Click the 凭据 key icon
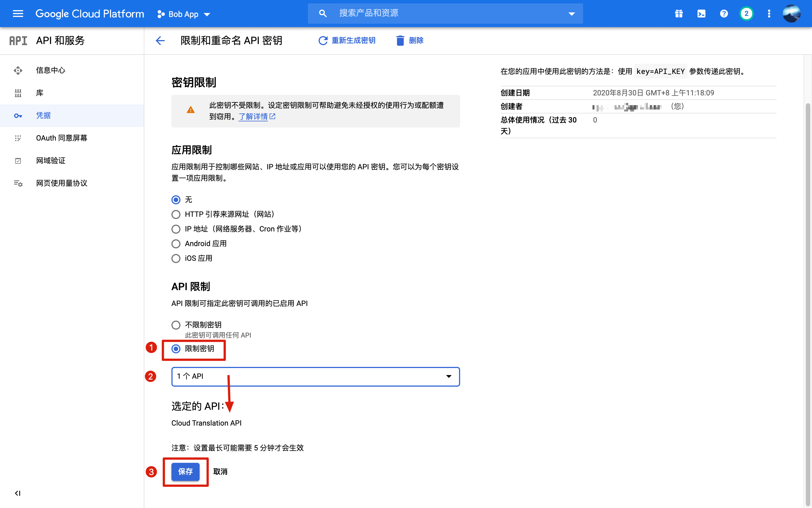This screenshot has width=812, height=508. click(18, 116)
